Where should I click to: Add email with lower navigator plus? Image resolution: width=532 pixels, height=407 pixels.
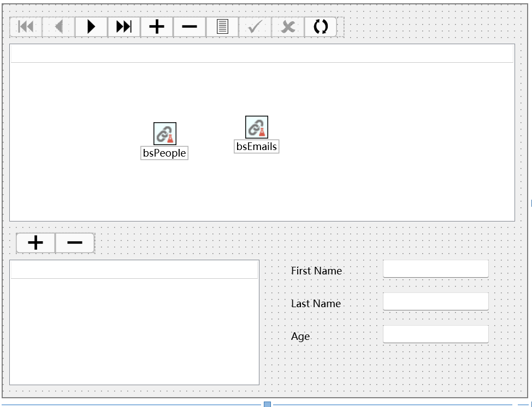coord(36,243)
